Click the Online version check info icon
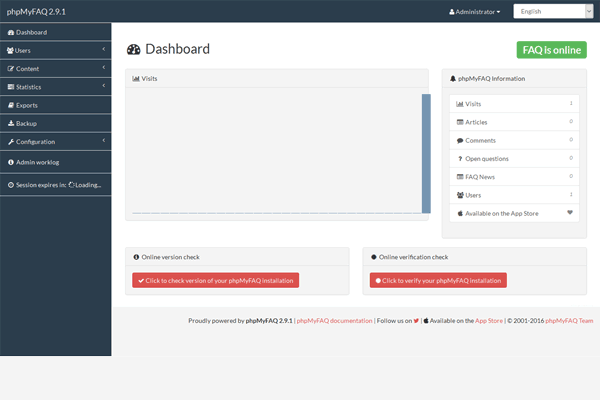 136,257
